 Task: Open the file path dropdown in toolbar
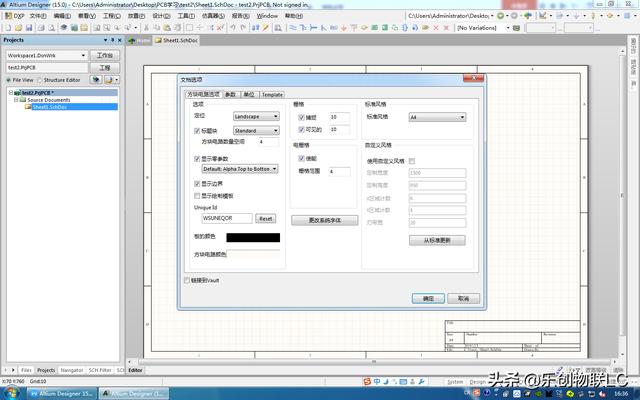492,16
